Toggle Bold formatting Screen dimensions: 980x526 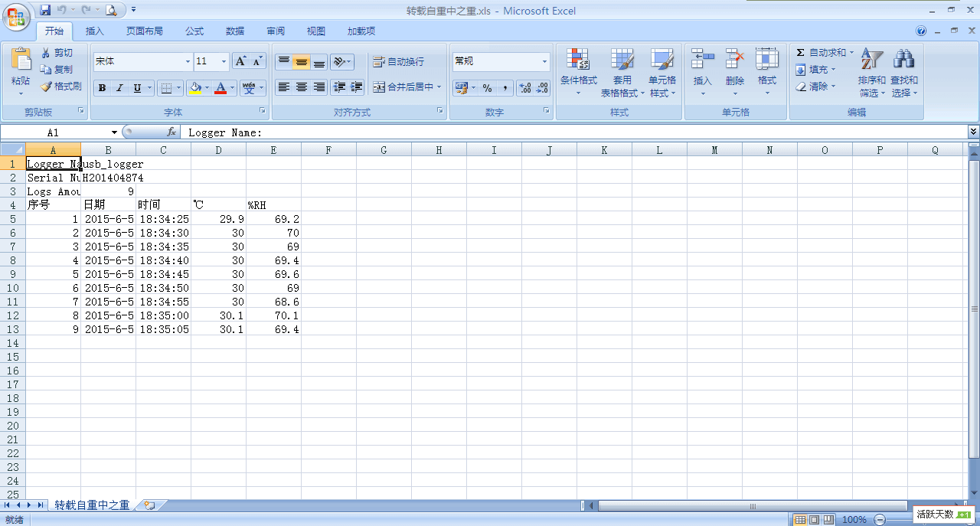pyautogui.click(x=102, y=88)
